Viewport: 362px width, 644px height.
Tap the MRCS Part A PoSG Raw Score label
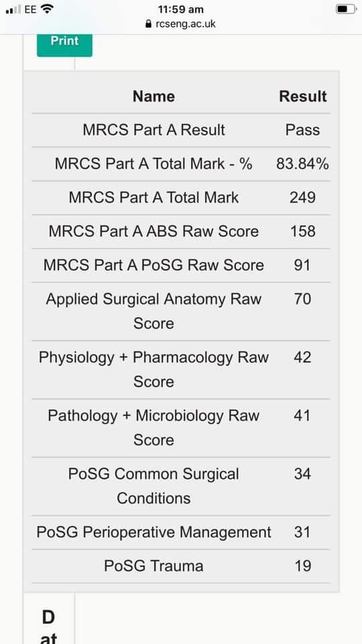point(154,265)
